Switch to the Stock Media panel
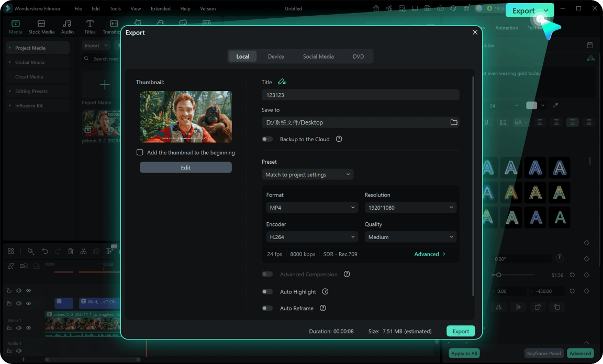 click(x=41, y=26)
